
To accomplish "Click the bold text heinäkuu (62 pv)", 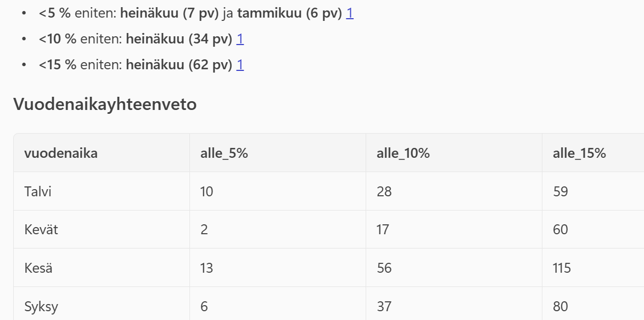I will pos(179,65).
